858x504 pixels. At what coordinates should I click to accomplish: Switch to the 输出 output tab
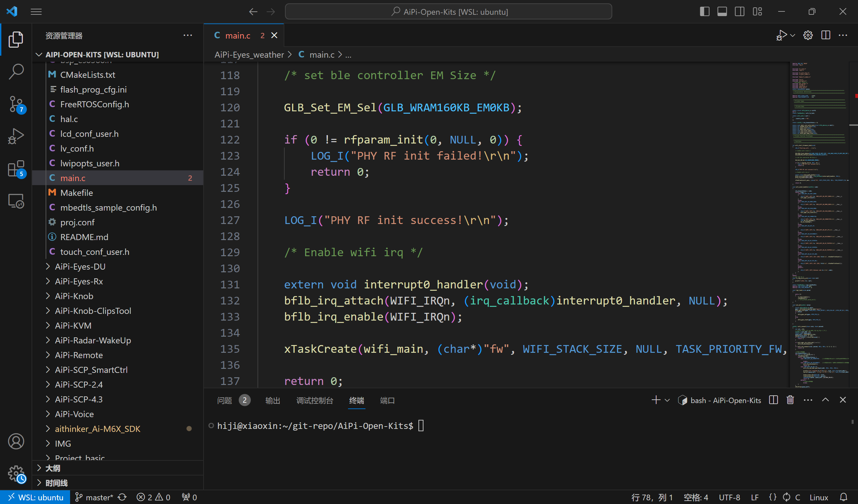pyautogui.click(x=273, y=400)
